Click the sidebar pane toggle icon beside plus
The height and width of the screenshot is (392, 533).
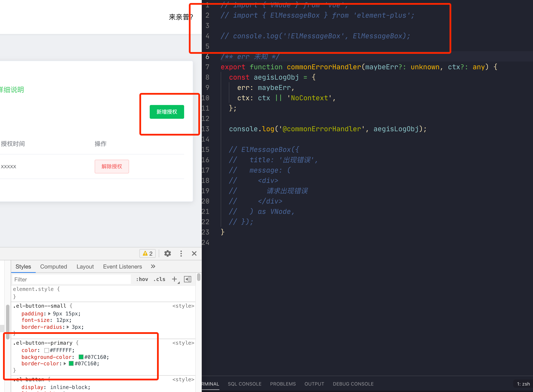click(188, 279)
